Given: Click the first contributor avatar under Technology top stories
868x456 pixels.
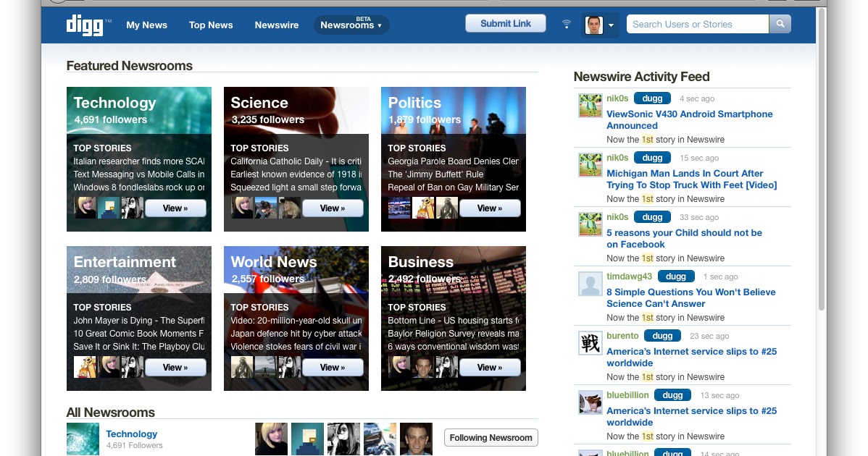Looking at the screenshot, I should [x=85, y=208].
